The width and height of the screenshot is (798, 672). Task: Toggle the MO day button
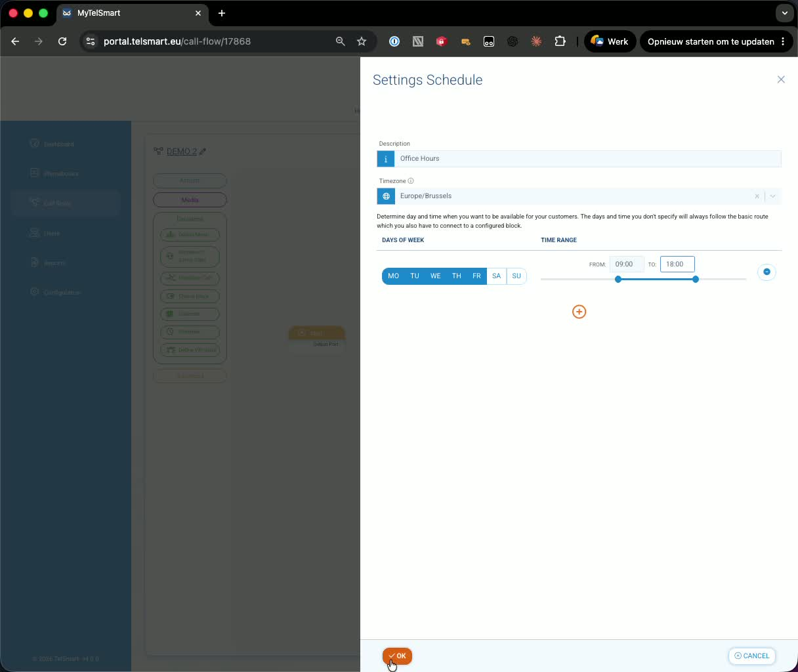[394, 276]
